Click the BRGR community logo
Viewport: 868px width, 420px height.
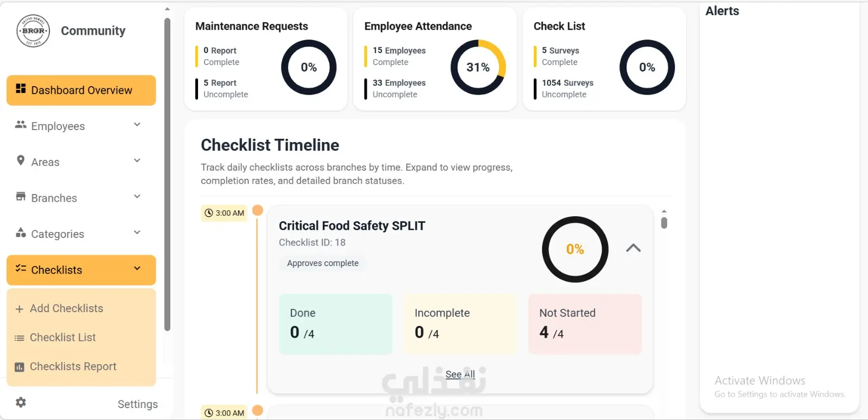[x=33, y=31]
